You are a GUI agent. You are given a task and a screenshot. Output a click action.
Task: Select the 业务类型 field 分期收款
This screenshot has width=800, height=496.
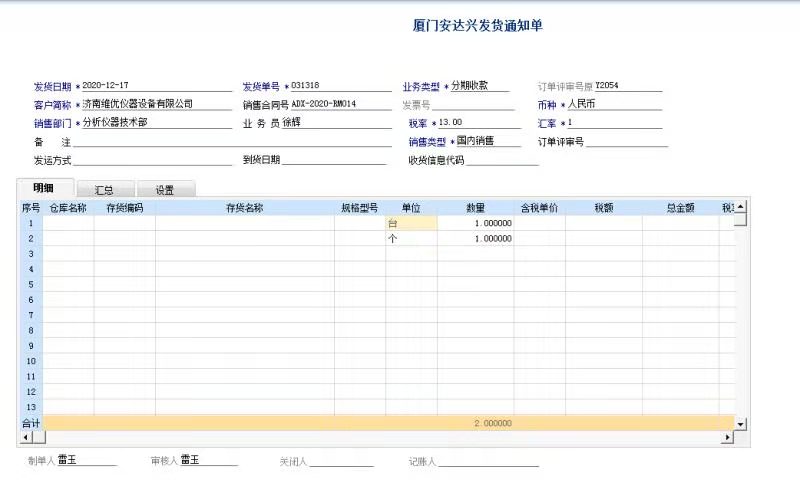coord(480,86)
